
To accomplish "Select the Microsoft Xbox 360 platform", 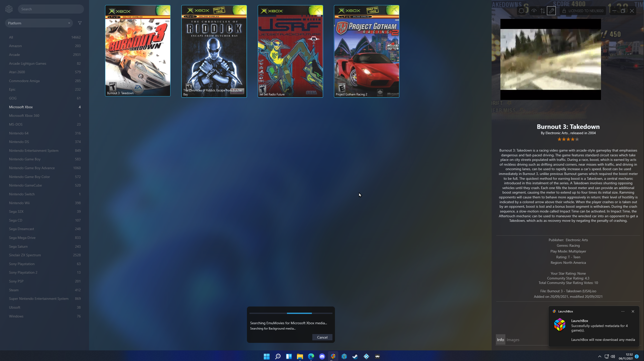I will 45,116.
